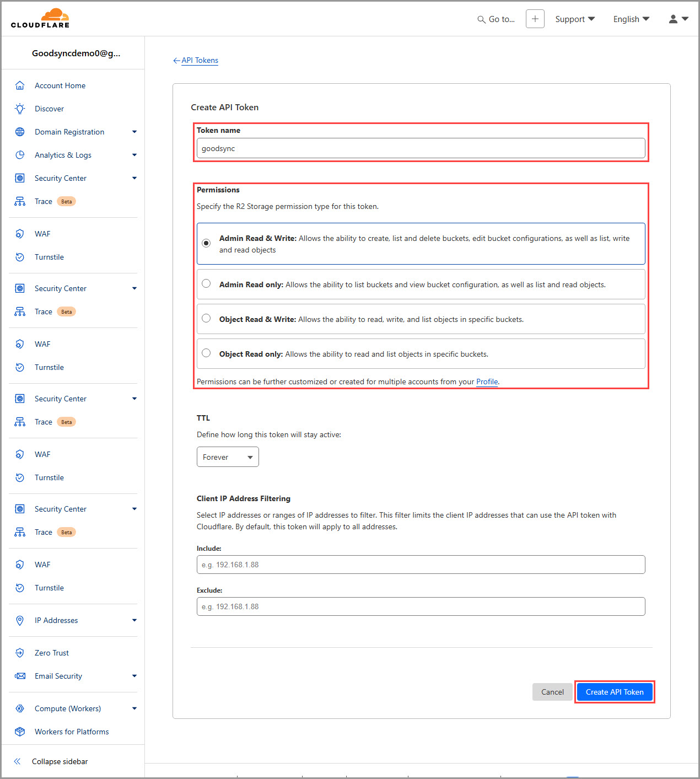Click the back arrow beside API Tokens
Image resolution: width=700 pixels, height=779 pixels.
[176, 61]
